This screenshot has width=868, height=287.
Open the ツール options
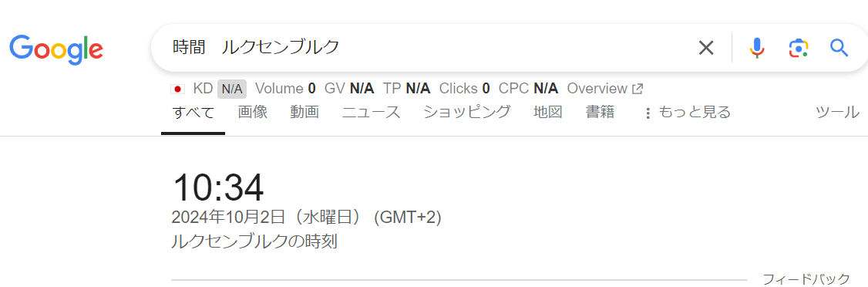point(837,113)
